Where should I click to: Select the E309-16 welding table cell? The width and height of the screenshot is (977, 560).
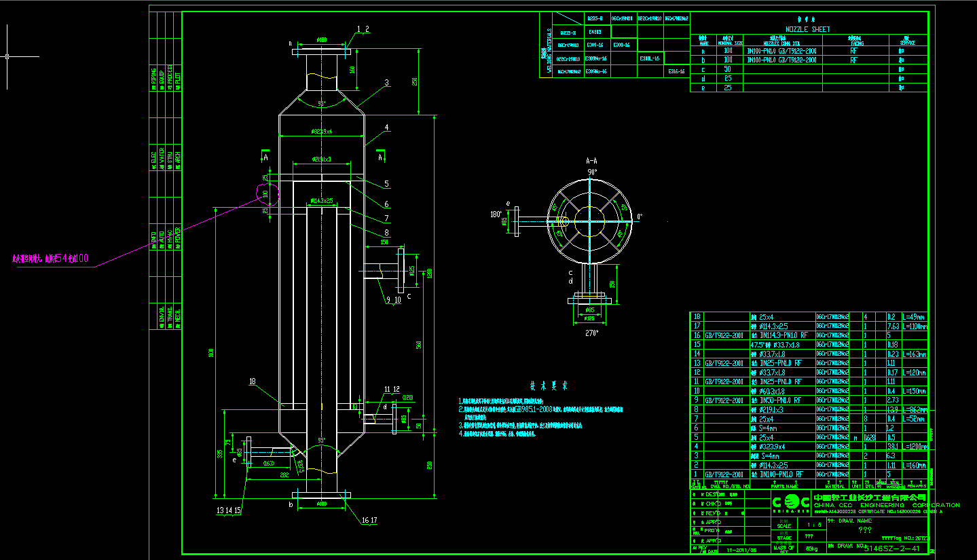click(x=596, y=45)
